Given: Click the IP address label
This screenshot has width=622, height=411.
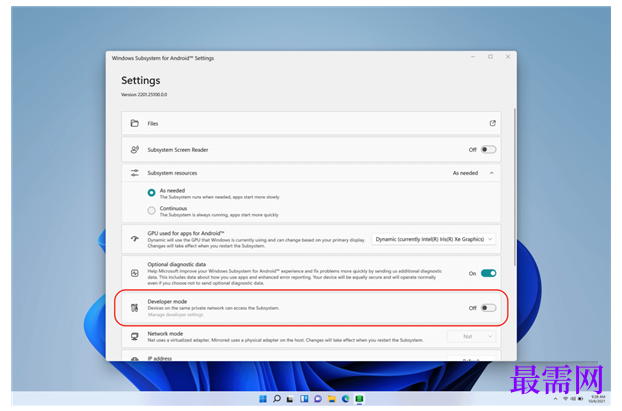Looking at the screenshot, I should click(159, 358).
